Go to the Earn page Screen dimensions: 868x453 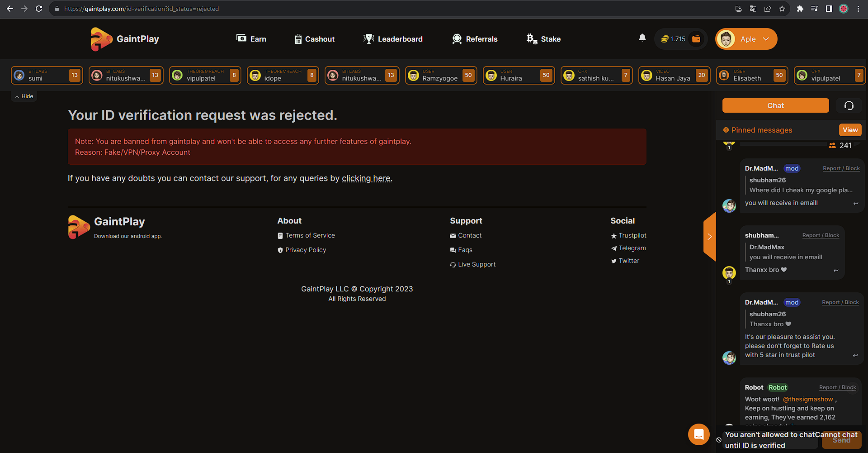(251, 39)
